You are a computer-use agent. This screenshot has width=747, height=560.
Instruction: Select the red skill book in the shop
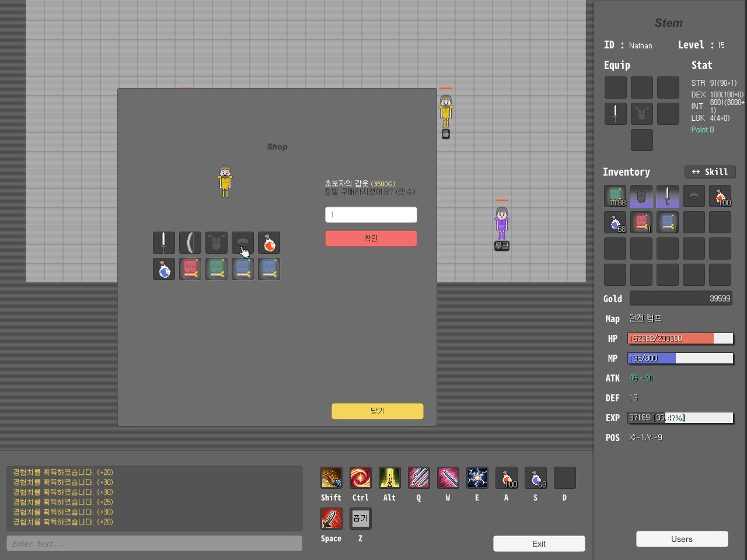[190, 269]
